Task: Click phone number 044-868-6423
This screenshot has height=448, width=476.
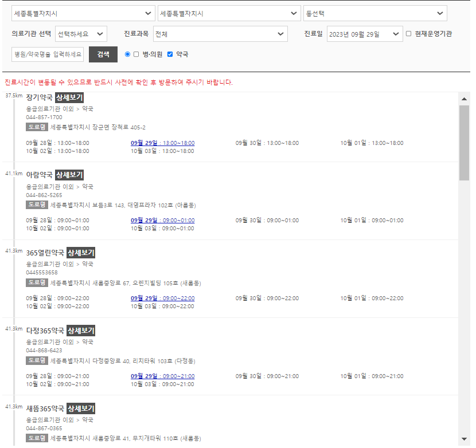Action: pyautogui.click(x=44, y=351)
